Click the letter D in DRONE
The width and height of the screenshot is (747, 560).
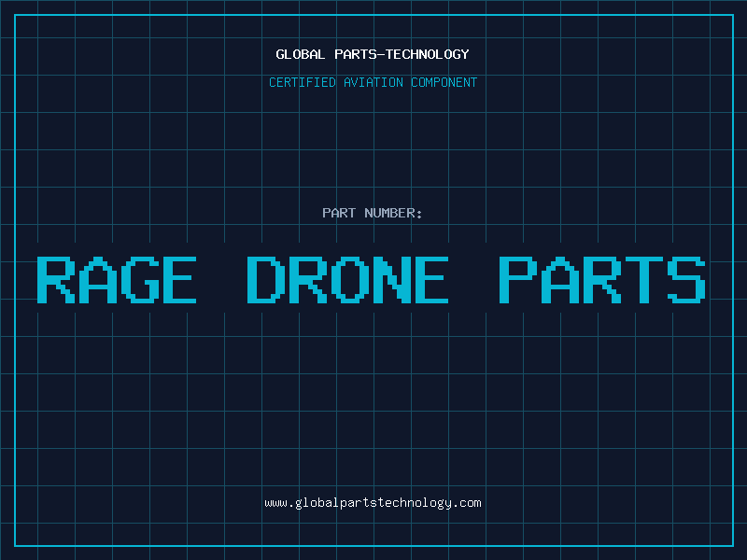coord(266,280)
